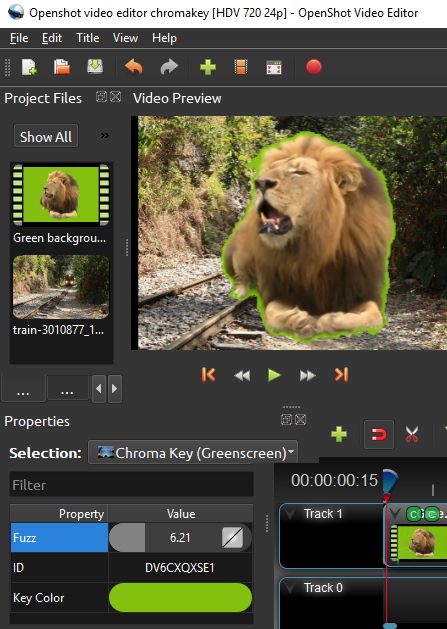
Task: Select the Green background lion clip thumbnail
Action: (61, 194)
